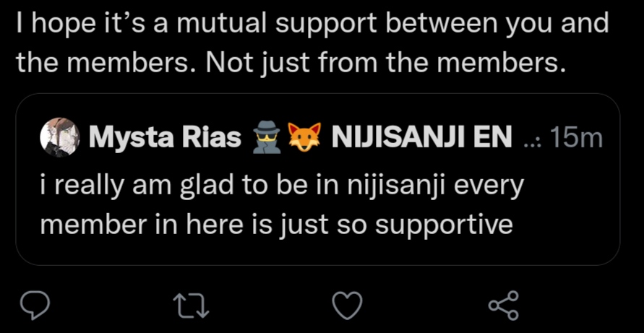The width and height of the screenshot is (644, 333).
Task: Retweet this post with the arrows icon
Action: [192, 306]
